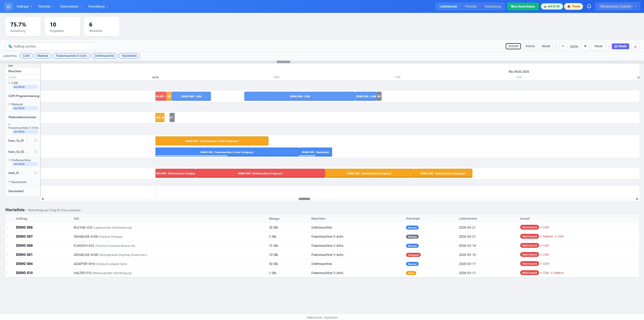
Task: Click note icon next to dreh_01
Action: (x=21, y=173)
